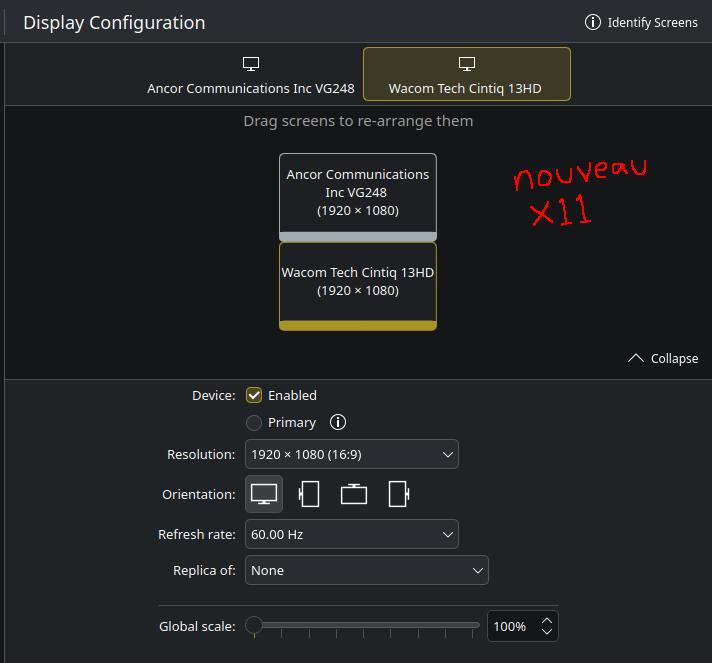
Task: Click the Global scale slider handle
Action: pyautogui.click(x=254, y=626)
